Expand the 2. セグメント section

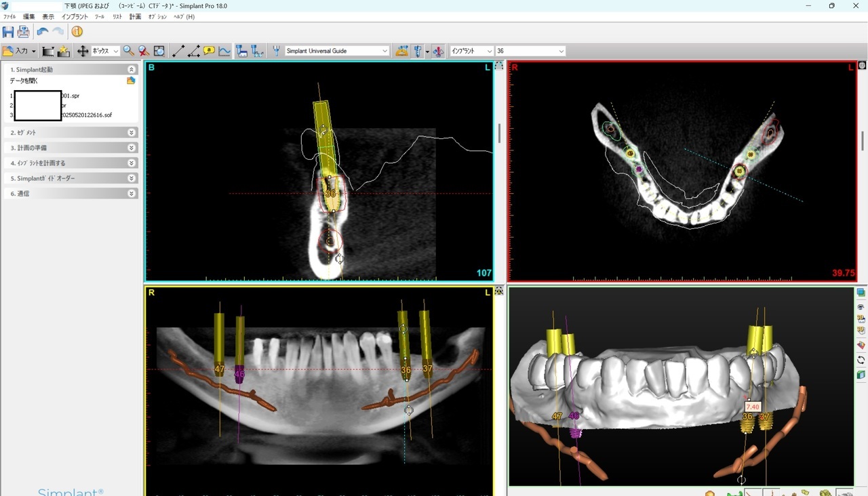click(132, 132)
